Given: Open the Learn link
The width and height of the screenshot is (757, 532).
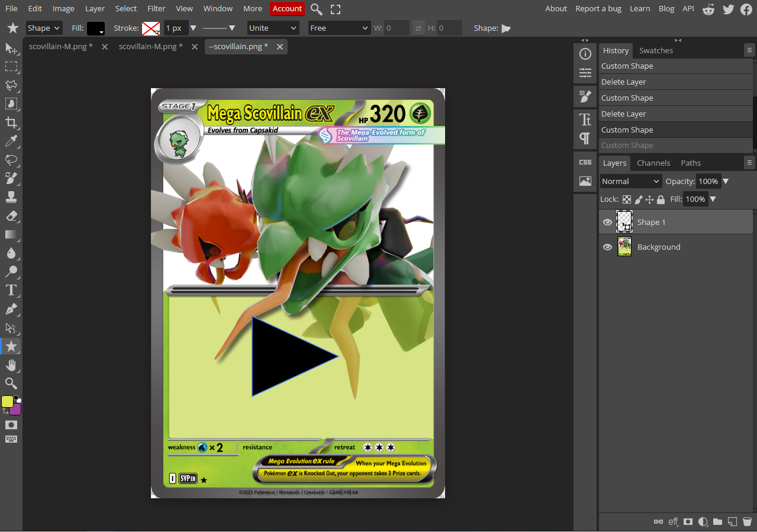Looking at the screenshot, I should (x=640, y=8).
